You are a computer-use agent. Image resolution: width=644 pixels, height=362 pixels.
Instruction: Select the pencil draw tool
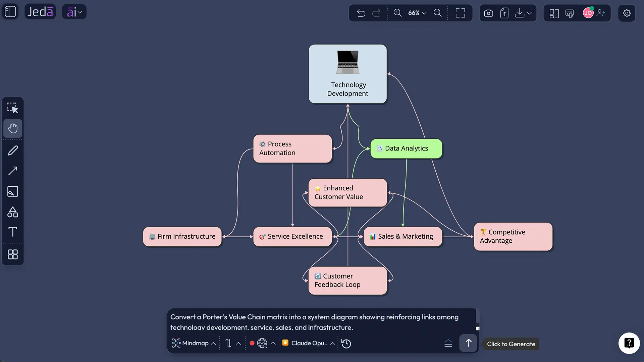pyautogui.click(x=13, y=150)
